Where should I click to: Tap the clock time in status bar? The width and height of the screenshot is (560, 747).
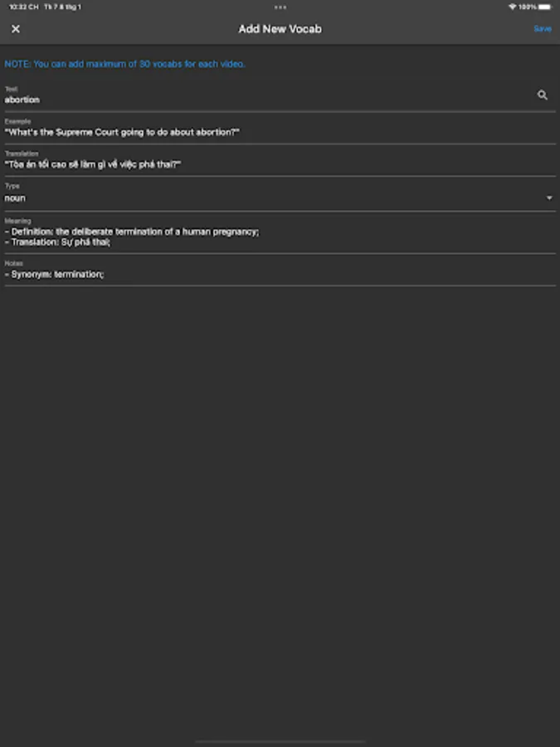(24, 7)
